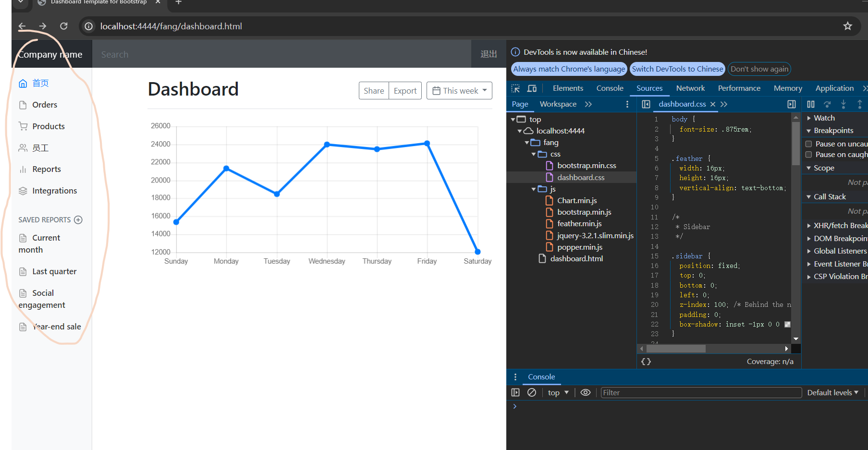The image size is (868, 450).
Task: Click Switch DevTools to Chinese button
Action: click(677, 69)
